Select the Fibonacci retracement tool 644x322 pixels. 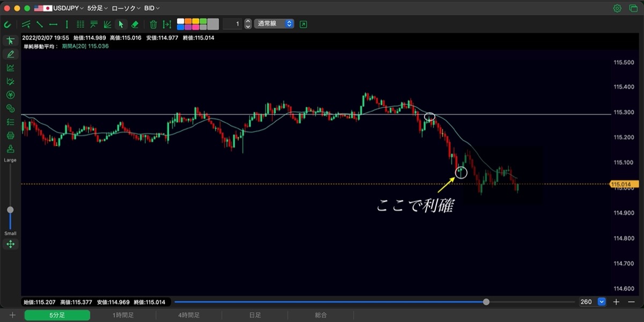tap(94, 24)
